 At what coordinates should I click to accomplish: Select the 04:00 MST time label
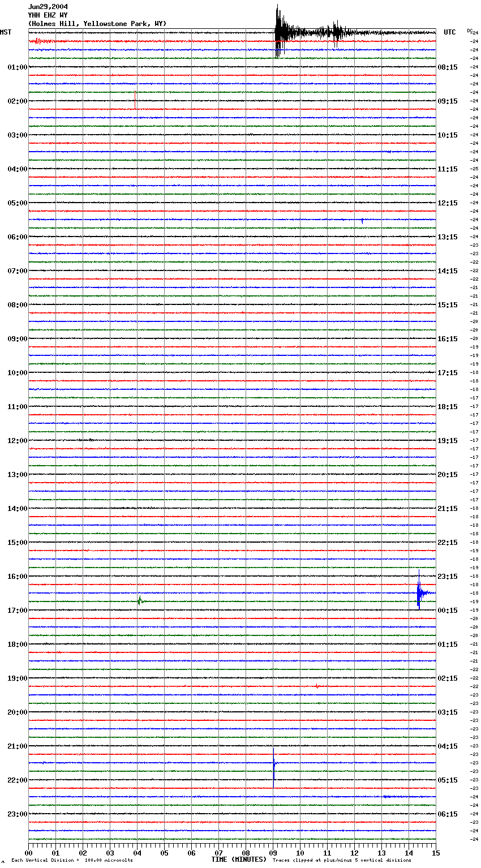coord(18,169)
